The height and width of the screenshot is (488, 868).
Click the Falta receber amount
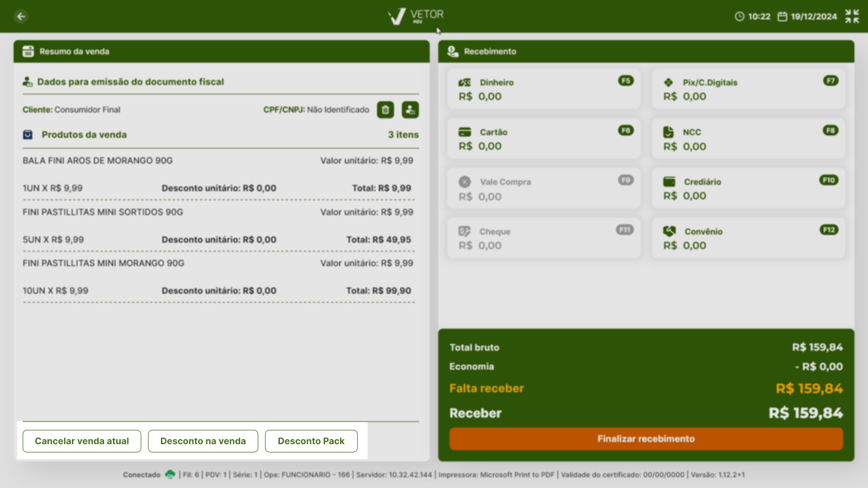(x=809, y=389)
